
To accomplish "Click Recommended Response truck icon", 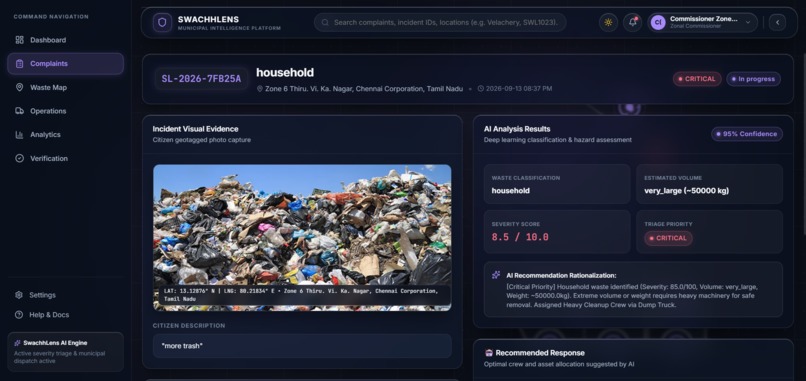I will [x=489, y=353].
